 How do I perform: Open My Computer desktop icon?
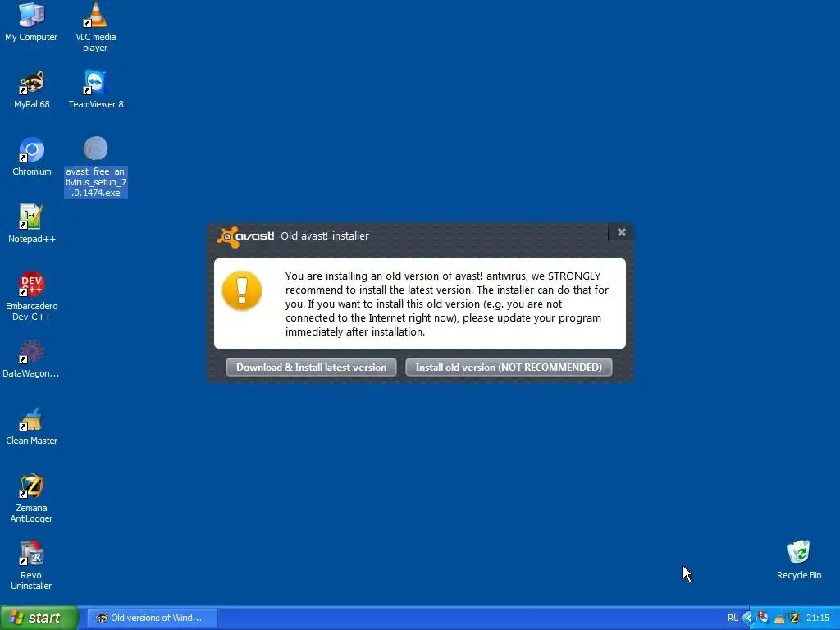[x=31, y=22]
